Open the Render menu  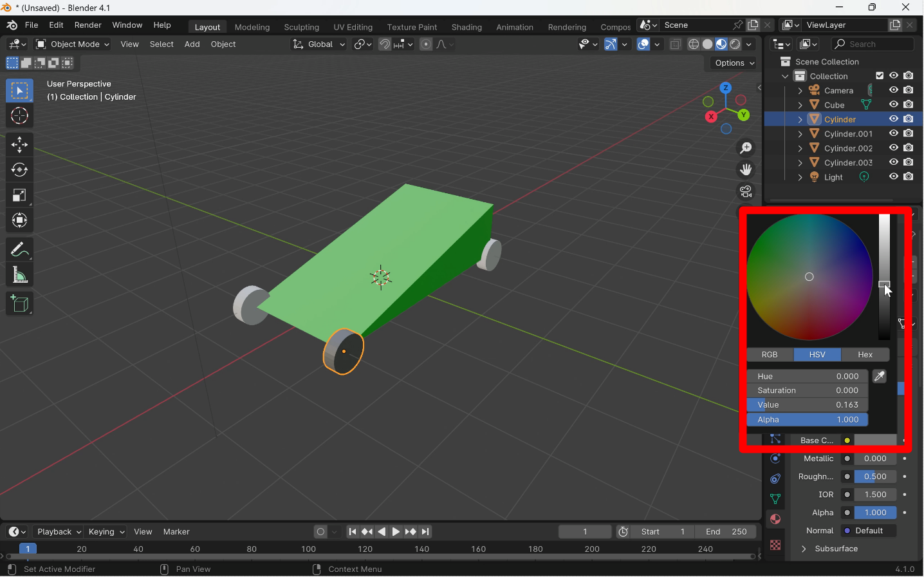pyautogui.click(x=88, y=25)
